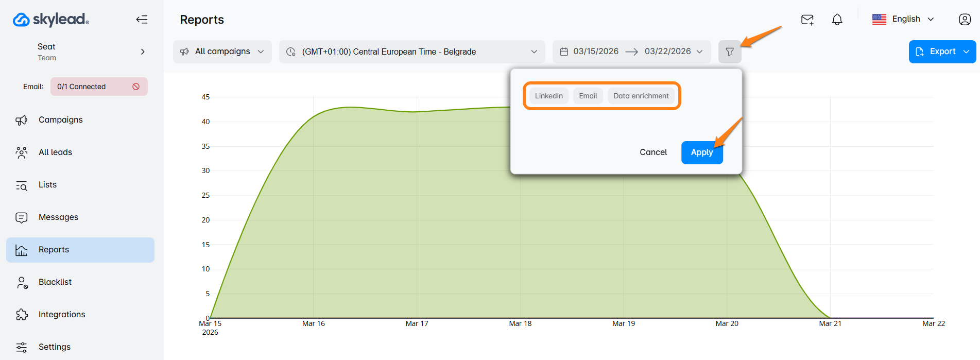The height and width of the screenshot is (360, 980).
Task: Go to Campaigns in the sidebar
Action: tap(60, 119)
